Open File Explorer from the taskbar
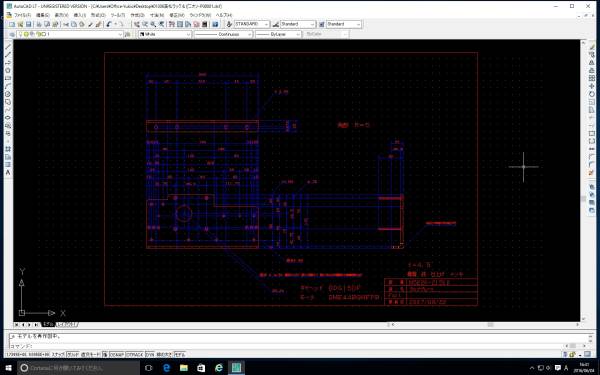600x375 pixels. pos(184,368)
